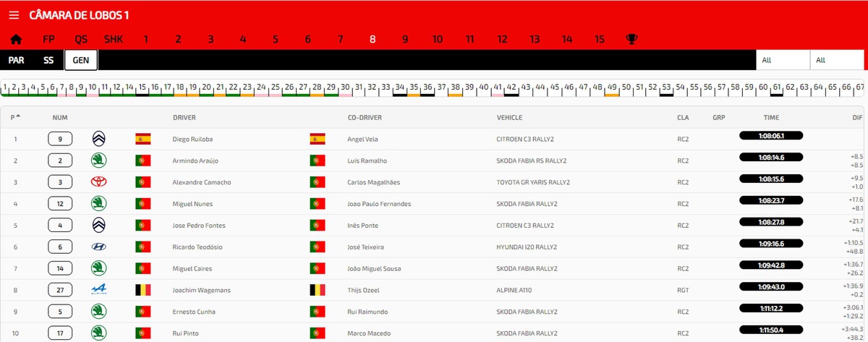868x342 pixels.
Task: Click Toyota logo in Alexandre Camacho row
Action: pos(99,182)
